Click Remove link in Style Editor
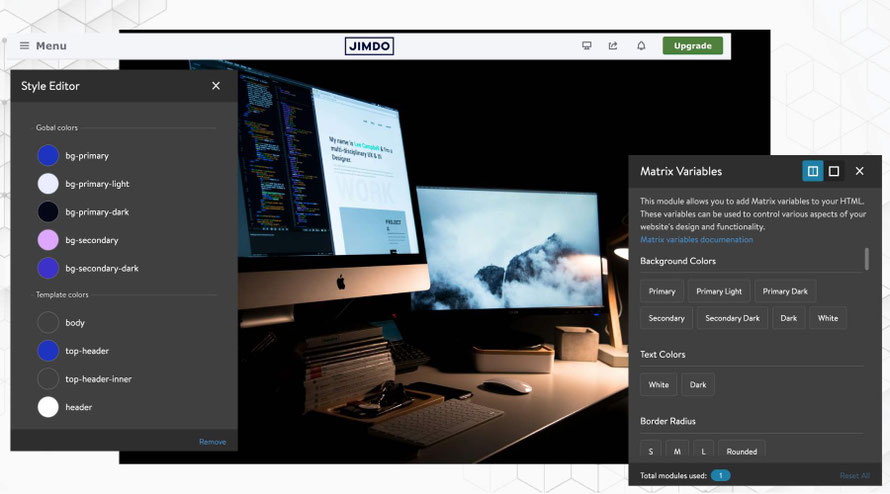 tap(212, 442)
